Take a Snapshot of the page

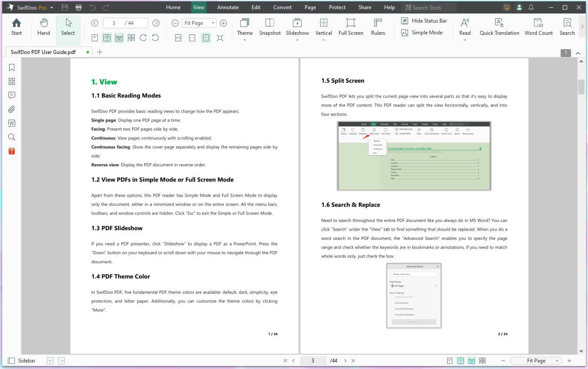270,27
